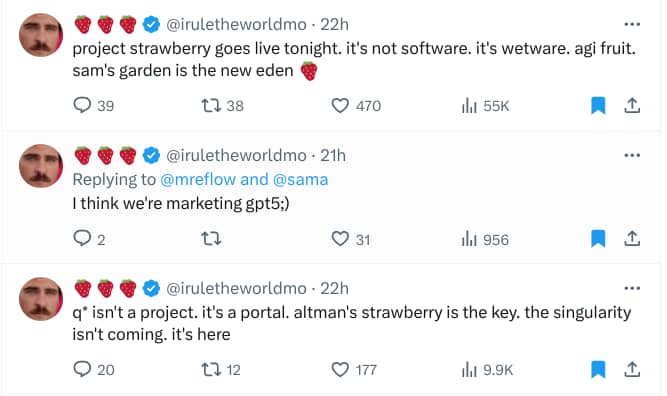Open the @sama mention link
This screenshot has height=396, width=667.
[300, 179]
